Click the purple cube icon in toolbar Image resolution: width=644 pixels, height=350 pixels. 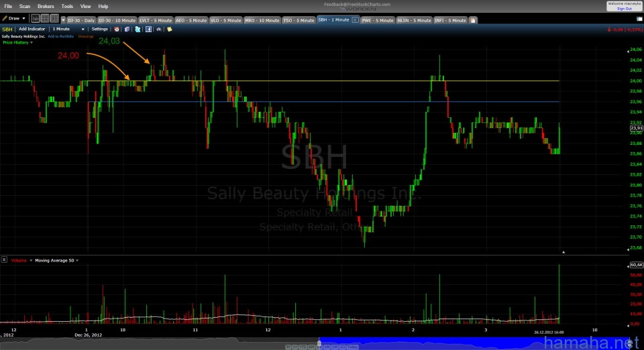pyautogui.click(x=127, y=29)
